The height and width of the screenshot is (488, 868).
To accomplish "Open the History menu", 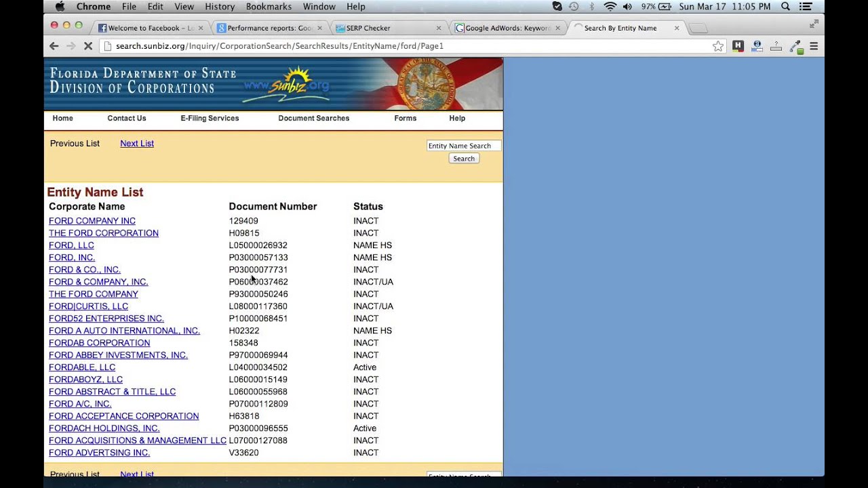I will (220, 7).
